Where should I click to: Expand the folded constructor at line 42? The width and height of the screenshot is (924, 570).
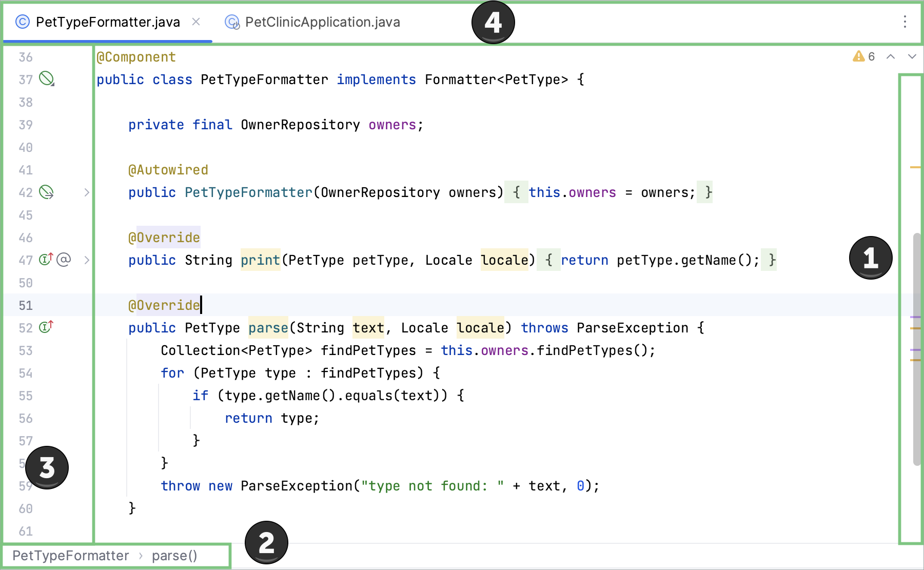pyautogui.click(x=87, y=192)
